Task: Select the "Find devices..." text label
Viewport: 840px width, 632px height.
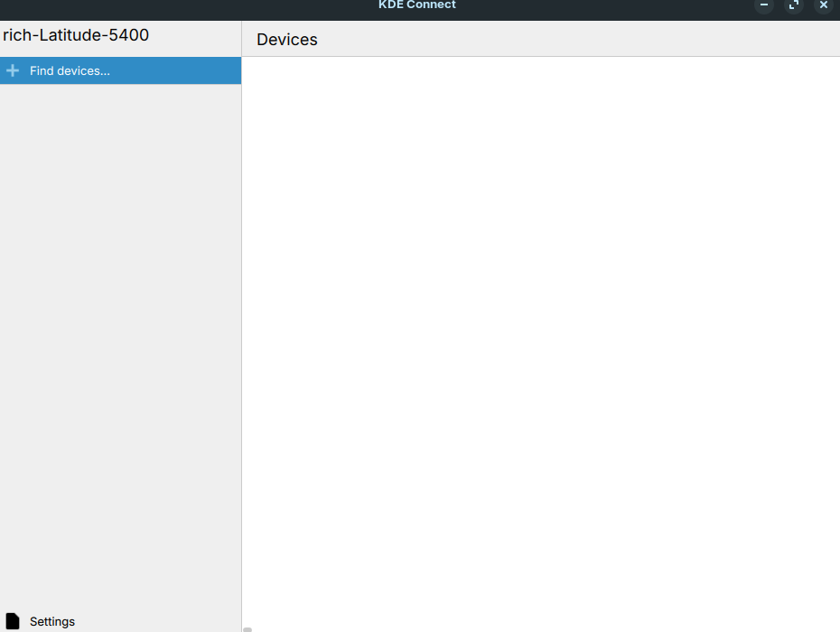Action: tap(70, 70)
